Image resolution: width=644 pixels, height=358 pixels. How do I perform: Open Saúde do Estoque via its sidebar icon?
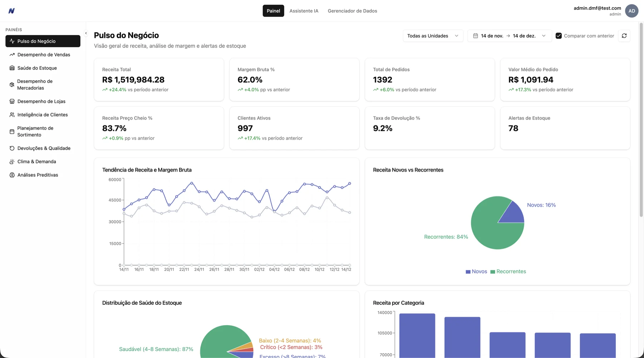click(12, 68)
